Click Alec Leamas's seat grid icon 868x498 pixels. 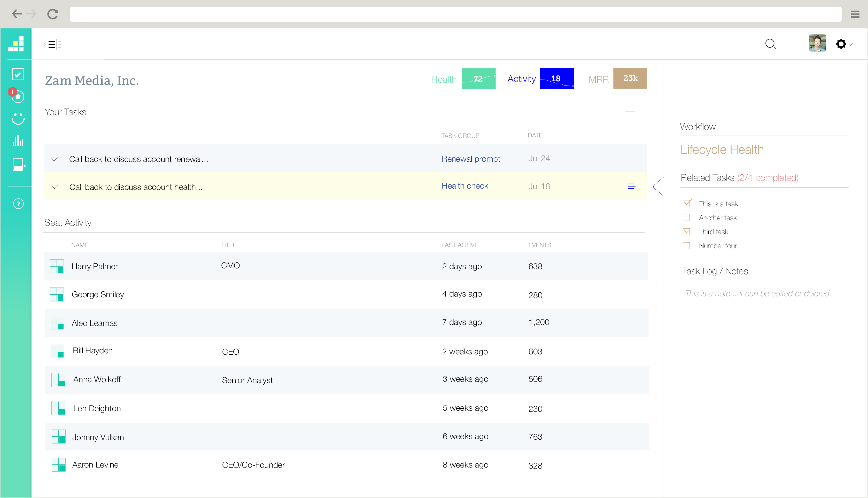[57, 323]
